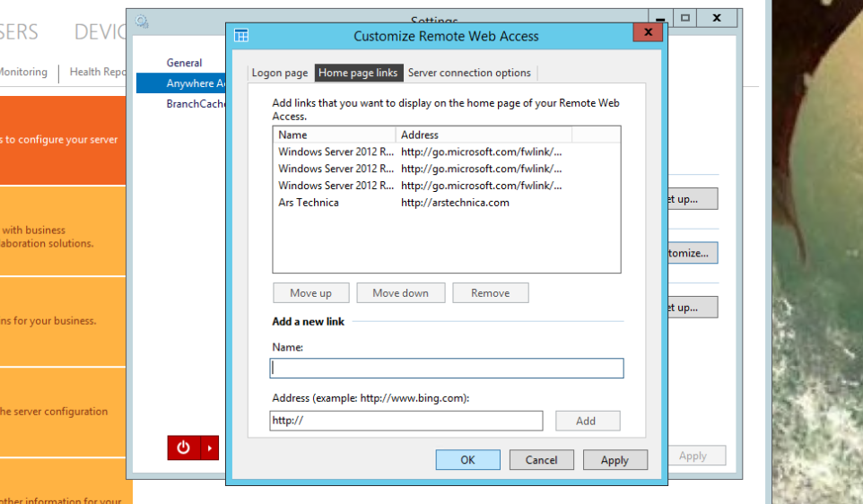Select the third Windows Server 2012 R... row
Image resolution: width=863 pixels, height=504 pixels.
coord(447,186)
